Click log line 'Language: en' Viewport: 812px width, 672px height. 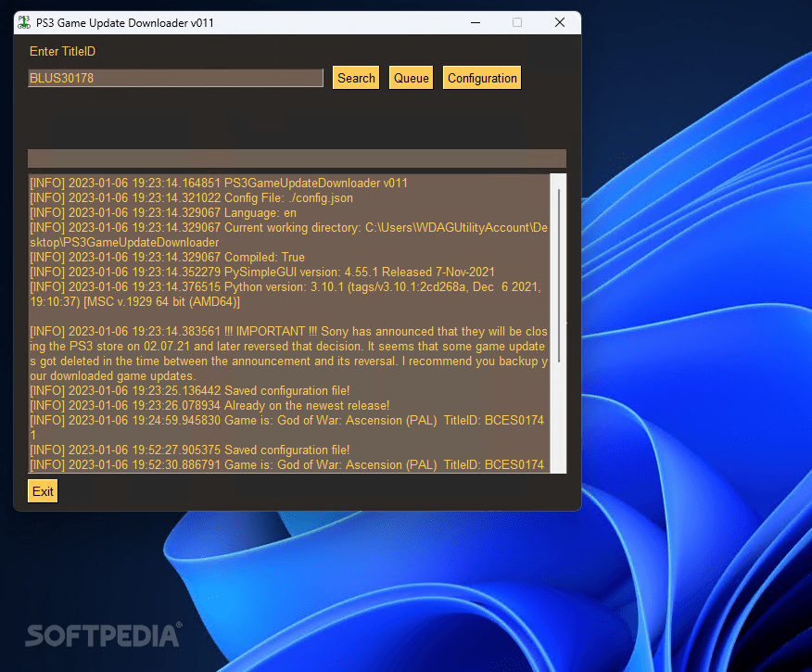click(163, 213)
